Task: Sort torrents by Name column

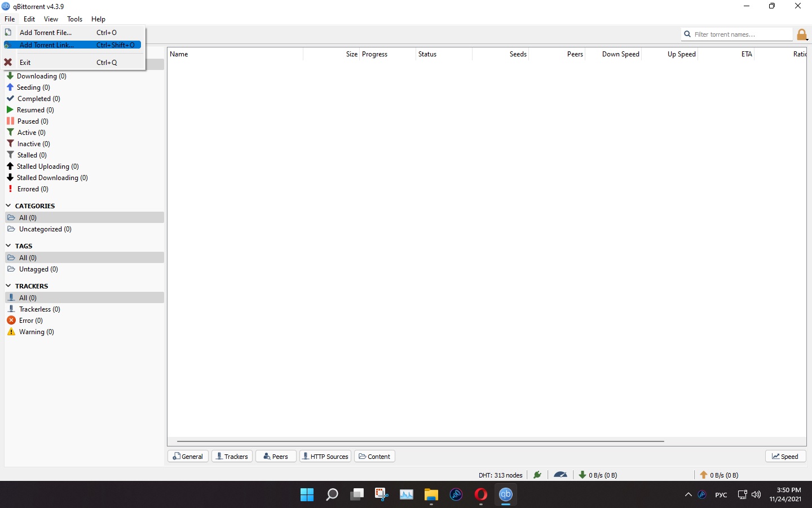Action: click(235, 54)
